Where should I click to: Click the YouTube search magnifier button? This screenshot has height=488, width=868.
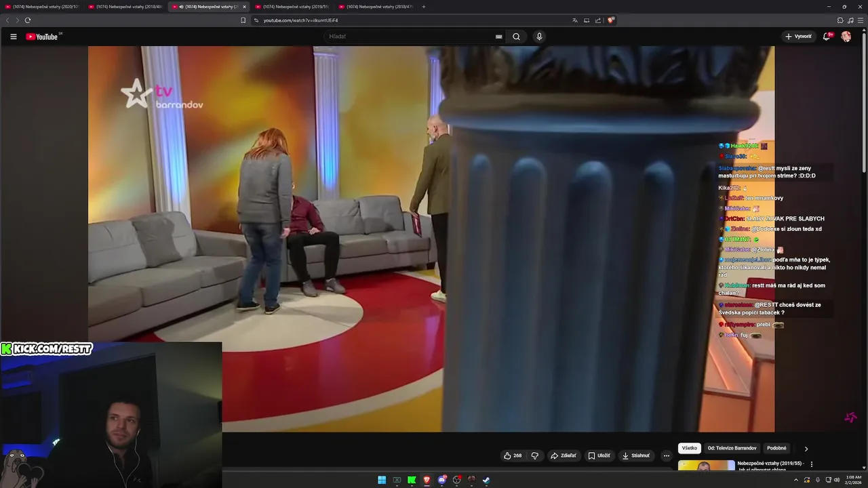[x=516, y=37]
